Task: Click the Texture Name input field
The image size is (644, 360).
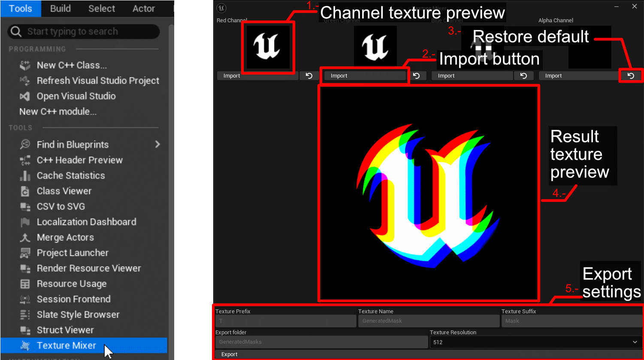Action: pos(429,321)
